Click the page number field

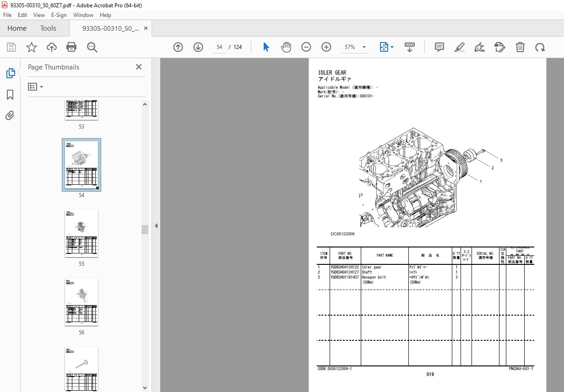219,47
